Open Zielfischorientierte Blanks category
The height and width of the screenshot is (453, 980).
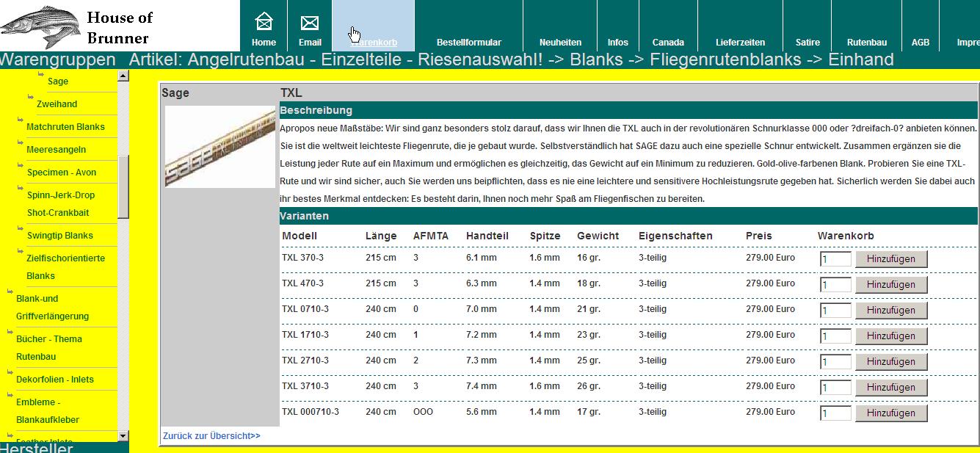[x=65, y=267]
